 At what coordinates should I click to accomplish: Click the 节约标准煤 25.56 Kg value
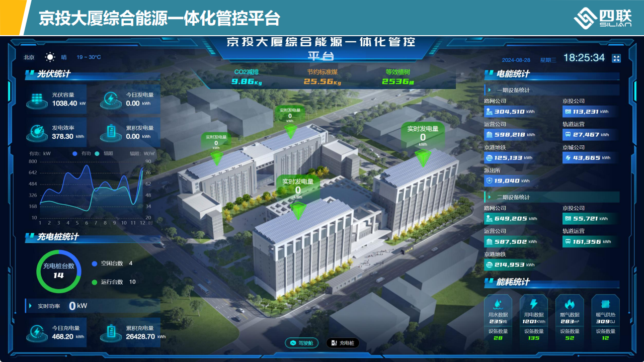click(x=323, y=81)
